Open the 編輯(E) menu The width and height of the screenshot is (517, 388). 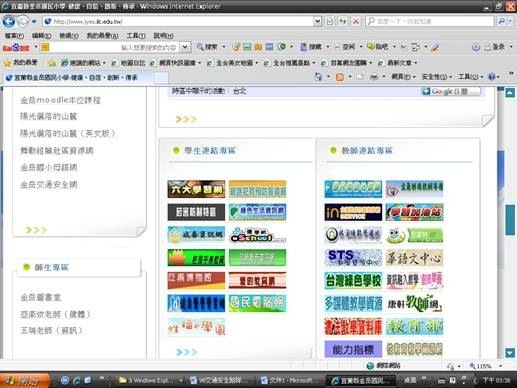pyautogui.click(x=41, y=35)
